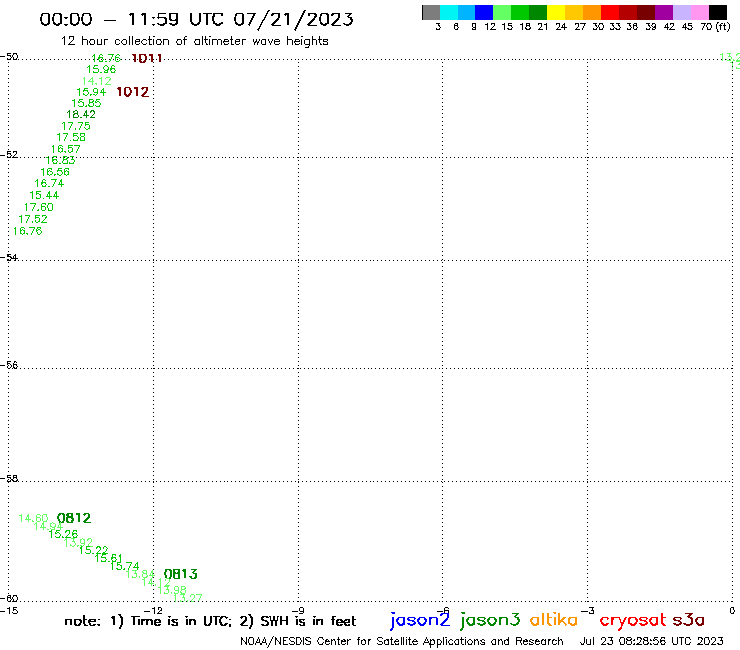The height and width of the screenshot is (650, 740).
Task: Click the wave height value 13.92
Action: click(78, 542)
